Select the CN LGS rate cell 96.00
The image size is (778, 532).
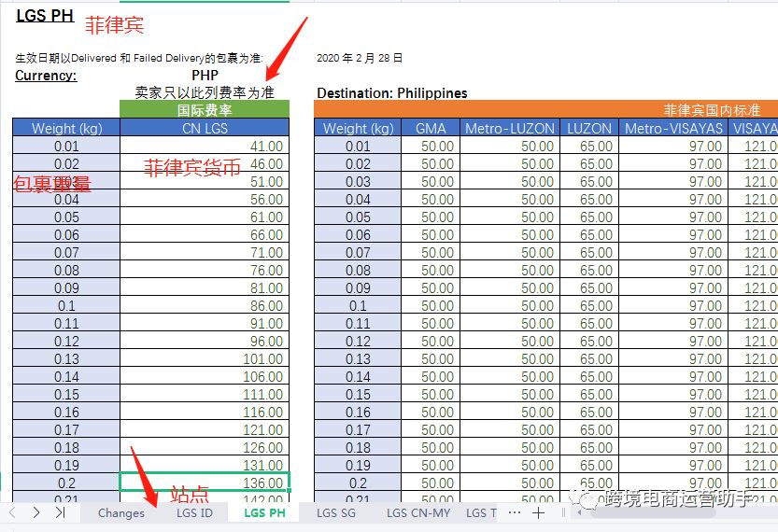click(x=205, y=341)
